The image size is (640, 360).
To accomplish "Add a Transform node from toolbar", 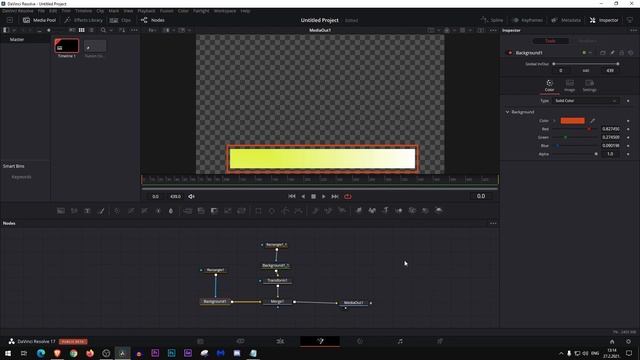I will point(241,211).
